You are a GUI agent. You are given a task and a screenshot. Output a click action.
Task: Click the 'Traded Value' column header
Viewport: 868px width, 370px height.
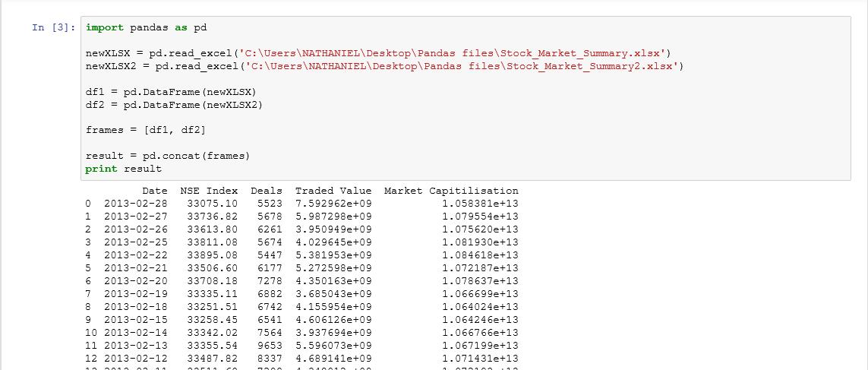click(333, 191)
